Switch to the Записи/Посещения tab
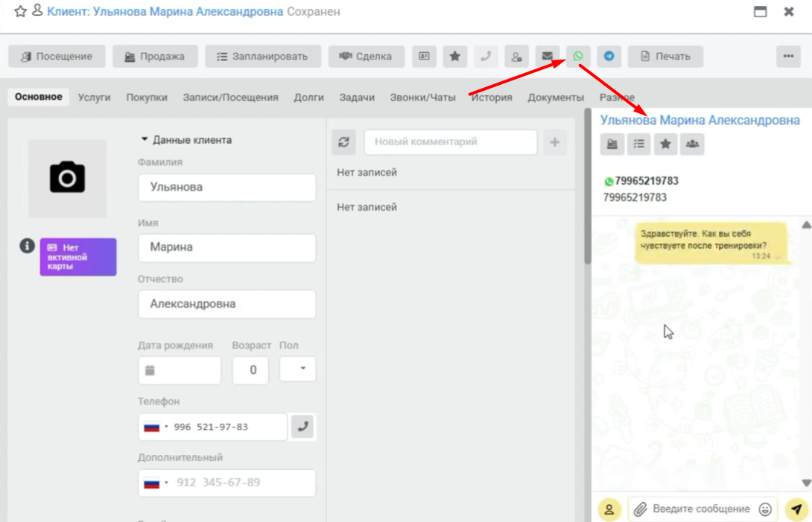Screen dimensions: 812x522 pos(230,98)
